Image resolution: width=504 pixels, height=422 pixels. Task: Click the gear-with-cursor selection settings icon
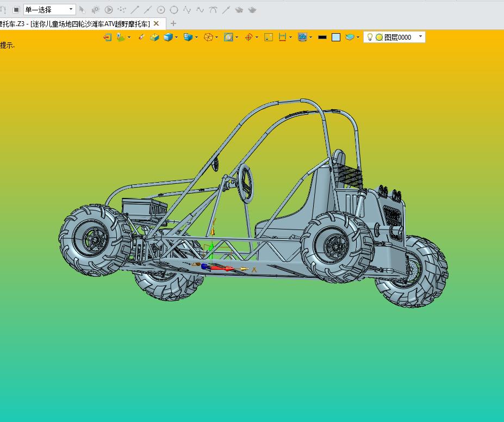coord(96,10)
